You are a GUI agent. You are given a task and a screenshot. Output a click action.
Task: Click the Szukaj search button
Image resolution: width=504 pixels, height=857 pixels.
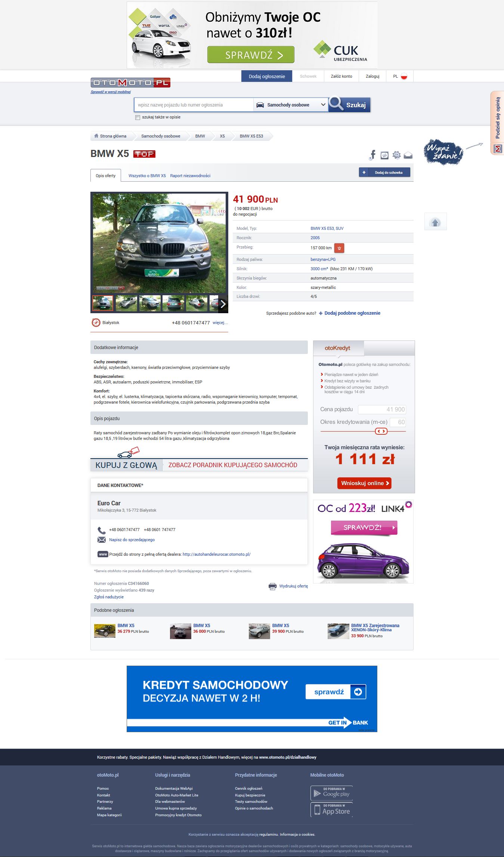click(350, 105)
